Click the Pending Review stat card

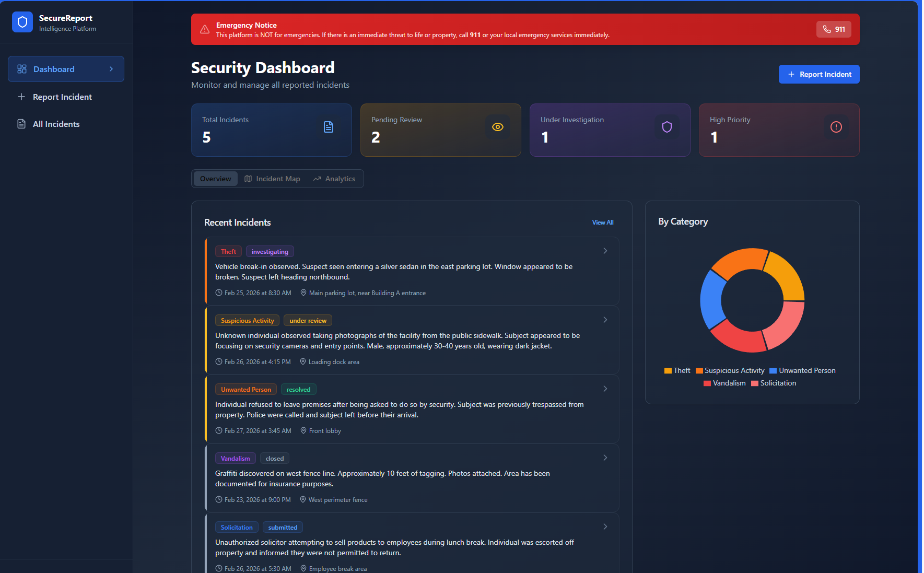(x=441, y=130)
